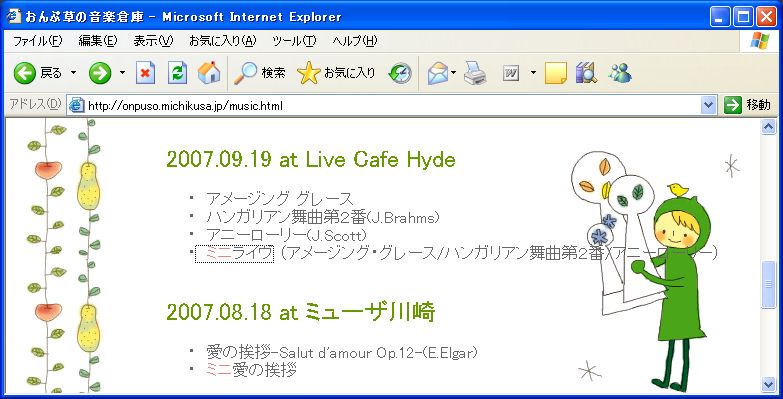Expand the Back button history dropdown arrow
Image resolution: width=783 pixels, height=399 pixels.
click(x=73, y=73)
